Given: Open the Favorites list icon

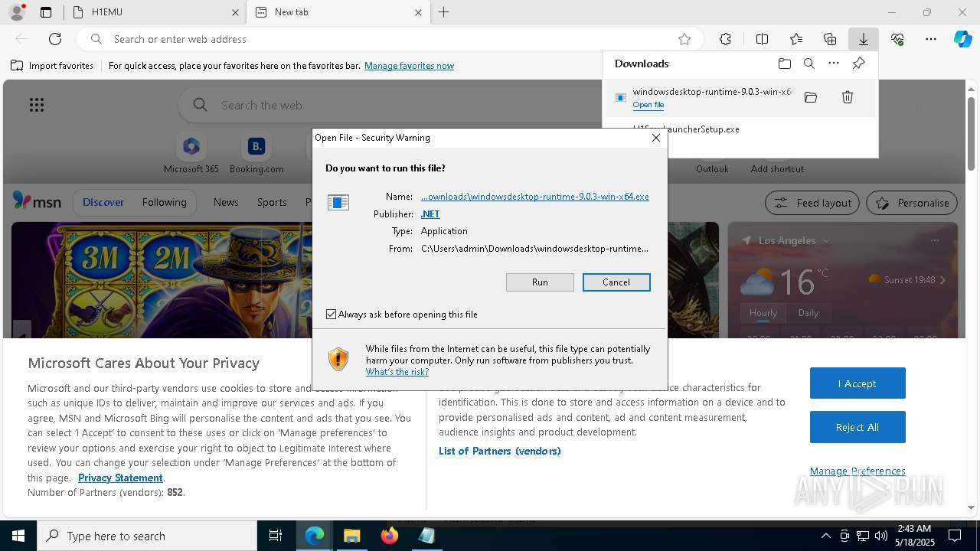Looking at the screenshot, I should tap(796, 39).
